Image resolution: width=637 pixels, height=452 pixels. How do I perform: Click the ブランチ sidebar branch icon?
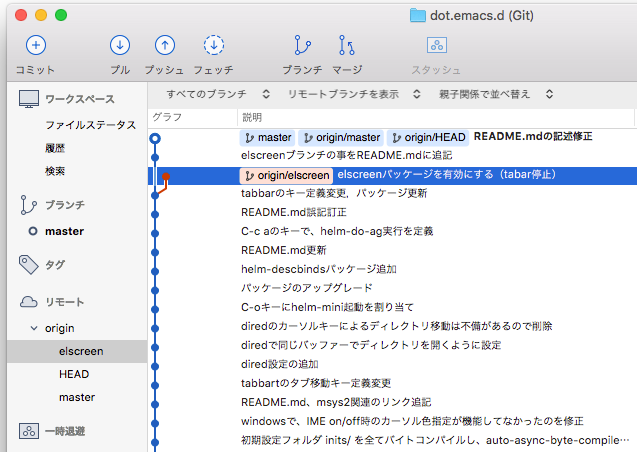click(28, 205)
